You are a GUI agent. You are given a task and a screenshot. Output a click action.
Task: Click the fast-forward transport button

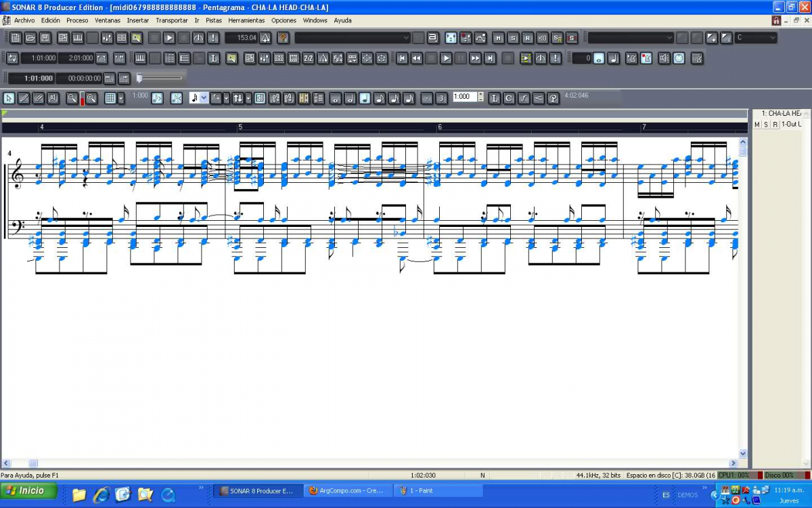coord(476,58)
